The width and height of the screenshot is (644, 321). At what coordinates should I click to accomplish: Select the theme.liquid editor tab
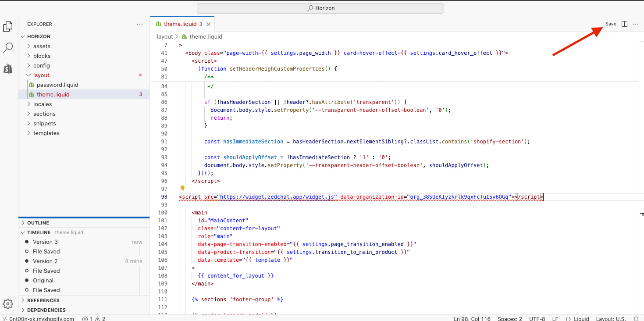pos(180,24)
